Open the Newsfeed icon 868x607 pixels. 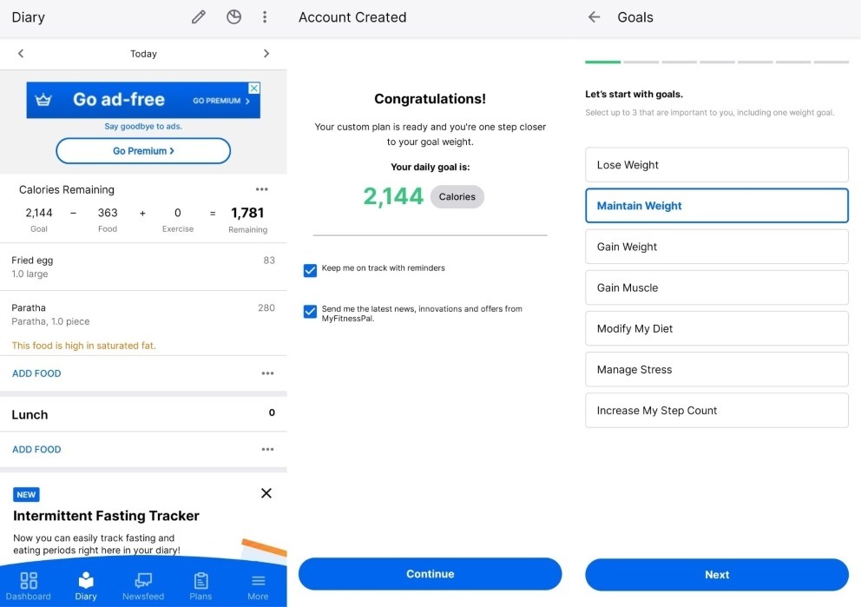point(142,582)
